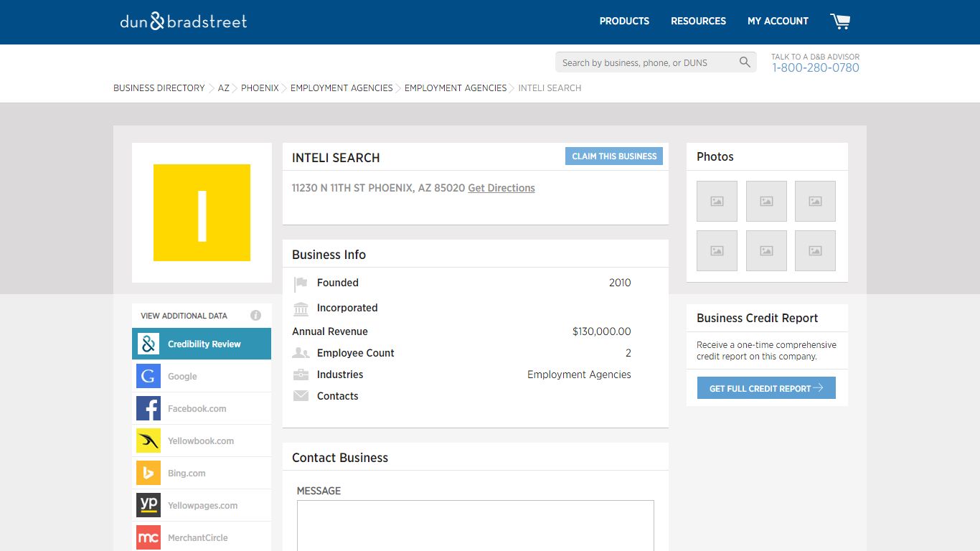This screenshot has width=980, height=551.
Task: Click the Annual Revenue label
Action: (330, 331)
